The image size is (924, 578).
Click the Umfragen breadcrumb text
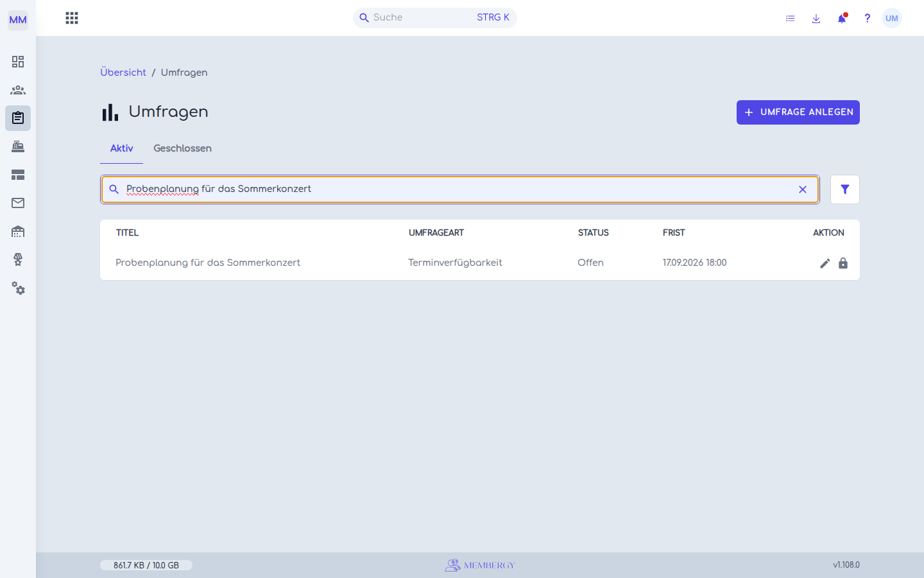(x=184, y=73)
